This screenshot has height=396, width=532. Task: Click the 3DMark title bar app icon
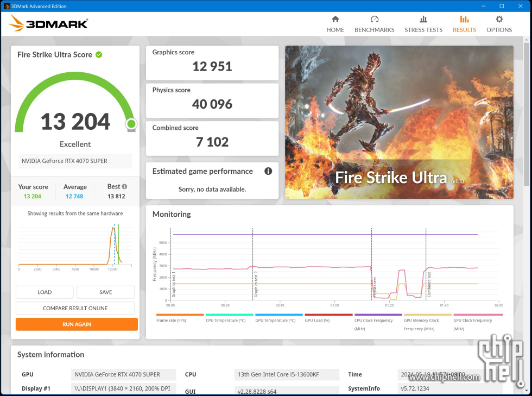[7, 6]
